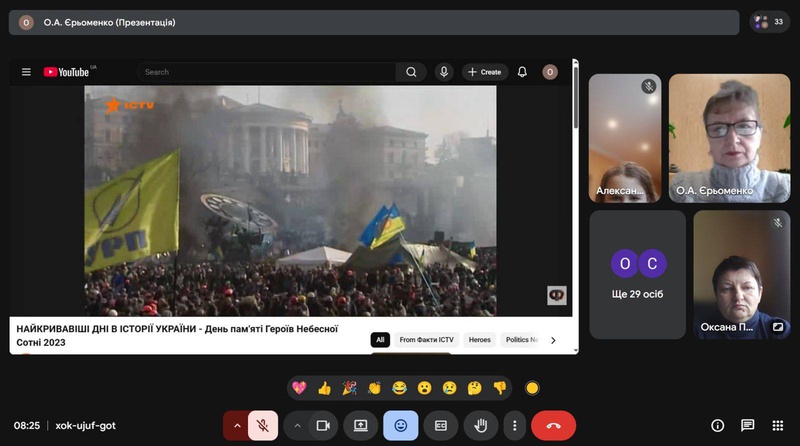Open the activities grid icon
800x446 pixels.
[776, 425]
